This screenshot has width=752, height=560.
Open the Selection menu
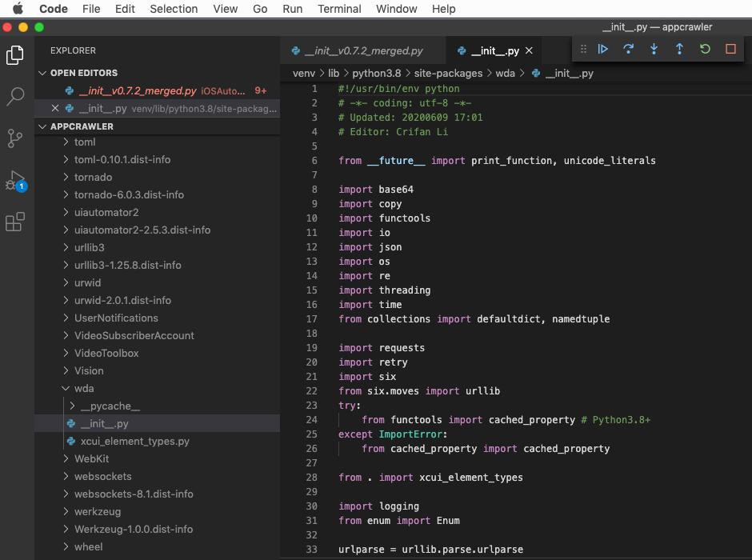tap(174, 9)
